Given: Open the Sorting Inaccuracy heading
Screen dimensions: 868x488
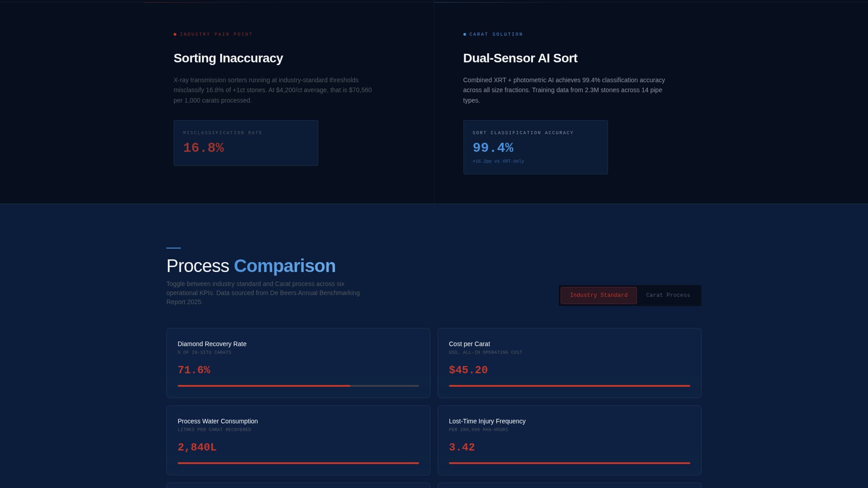Looking at the screenshot, I should (x=228, y=58).
